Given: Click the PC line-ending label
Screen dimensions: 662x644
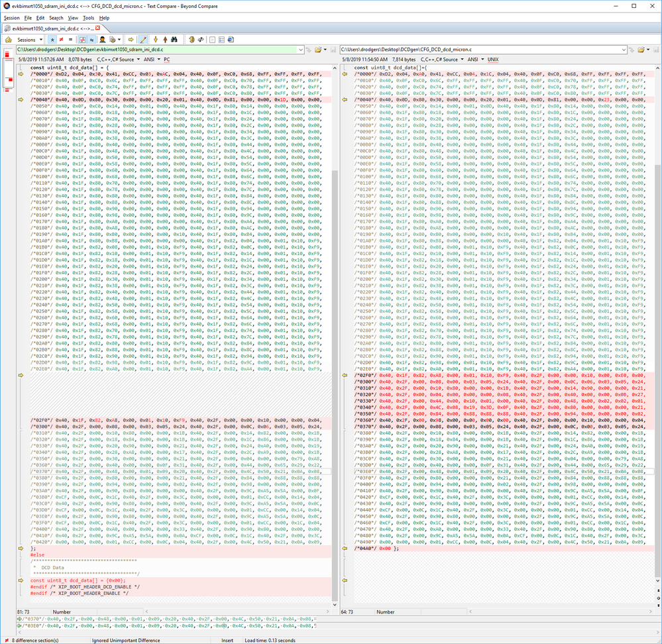Looking at the screenshot, I should click(167, 60).
